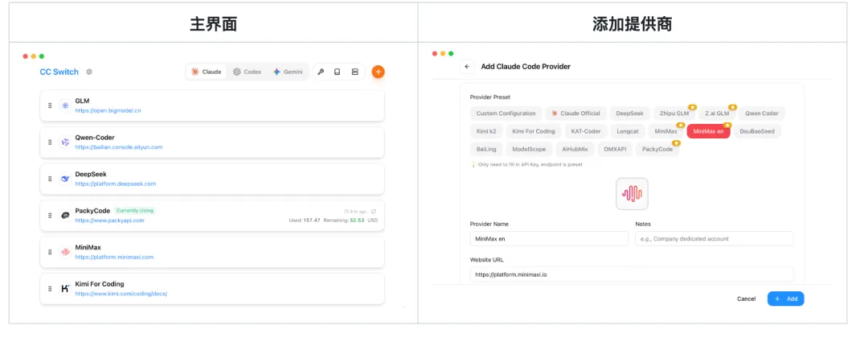This screenshot has width=868, height=338.
Task: Open the open.bigmodel.cn link
Action: click(x=108, y=111)
